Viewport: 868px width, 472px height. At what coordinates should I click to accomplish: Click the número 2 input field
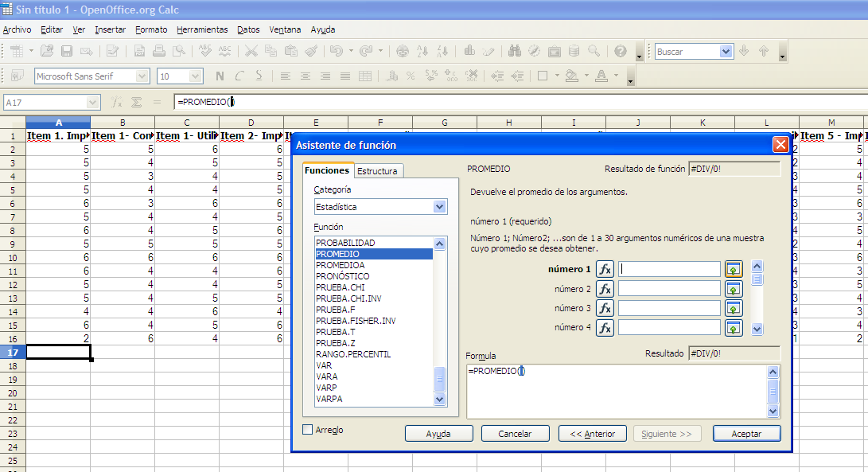(669, 289)
